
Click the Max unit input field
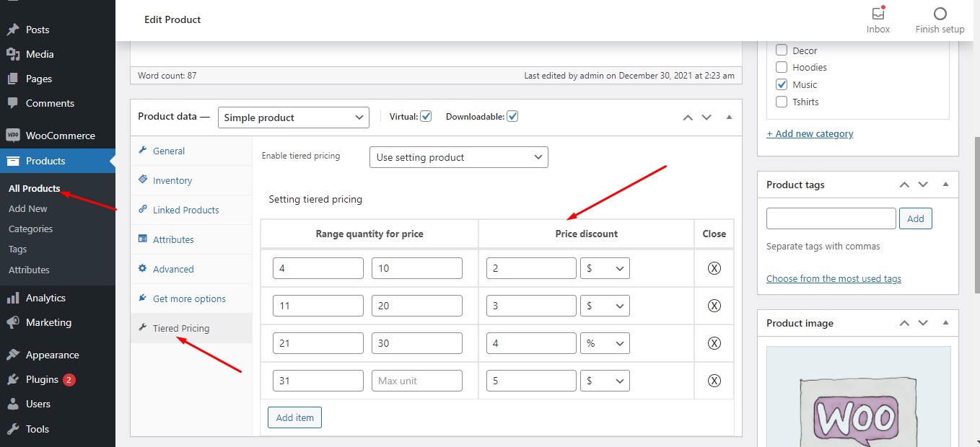click(416, 380)
